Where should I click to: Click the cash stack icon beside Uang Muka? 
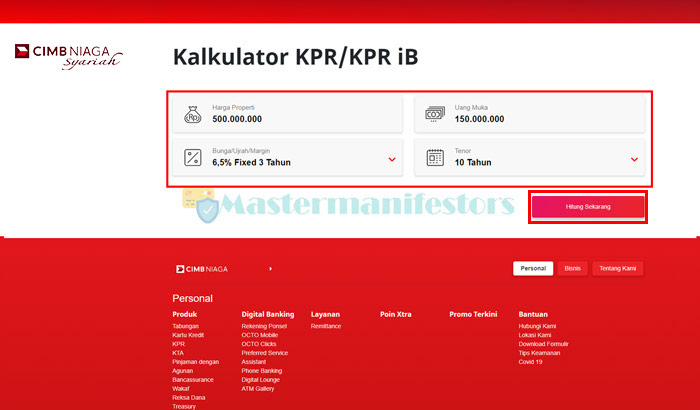tap(435, 114)
